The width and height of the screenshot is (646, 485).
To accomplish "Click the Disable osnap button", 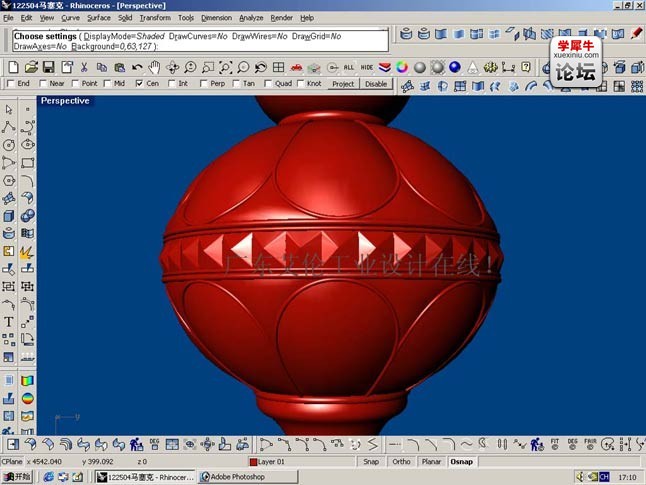I will (x=376, y=84).
